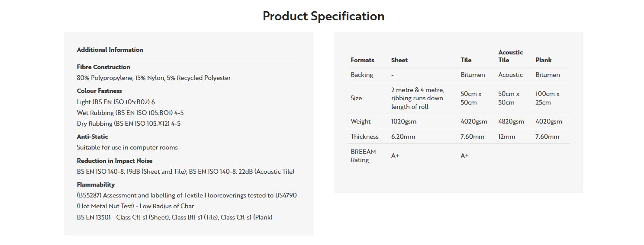Click Reduction in Impact Noise heading
The image size is (644, 245).
point(115,161)
